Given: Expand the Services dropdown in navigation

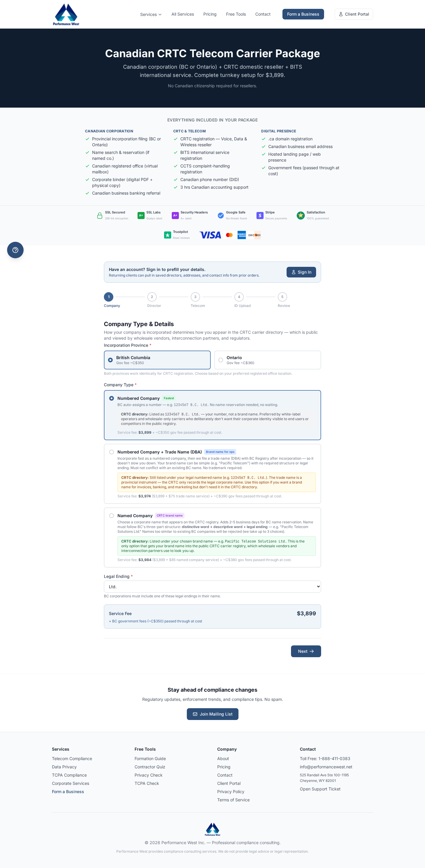Looking at the screenshot, I should click(x=151, y=14).
